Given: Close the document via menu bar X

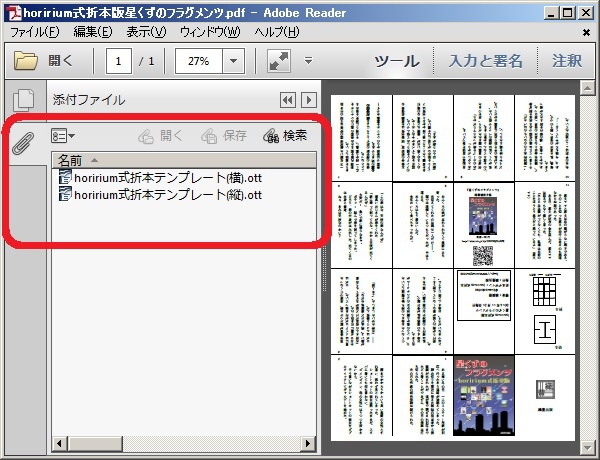Looking at the screenshot, I should (586, 33).
